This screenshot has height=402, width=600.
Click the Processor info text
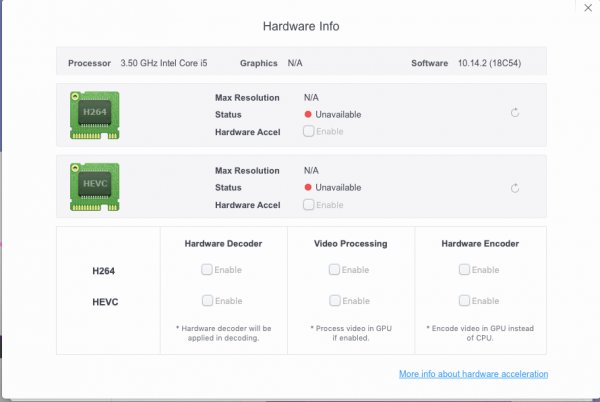[x=165, y=63]
